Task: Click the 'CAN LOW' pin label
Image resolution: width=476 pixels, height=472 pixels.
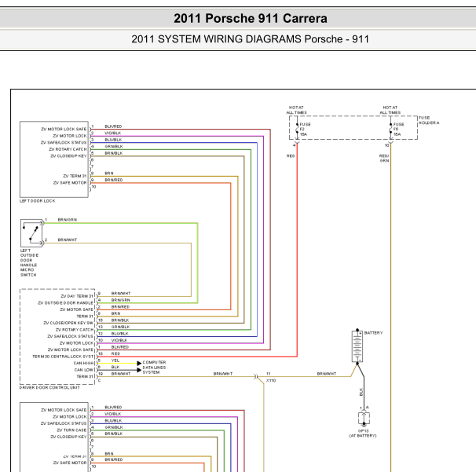Action: [84, 370]
